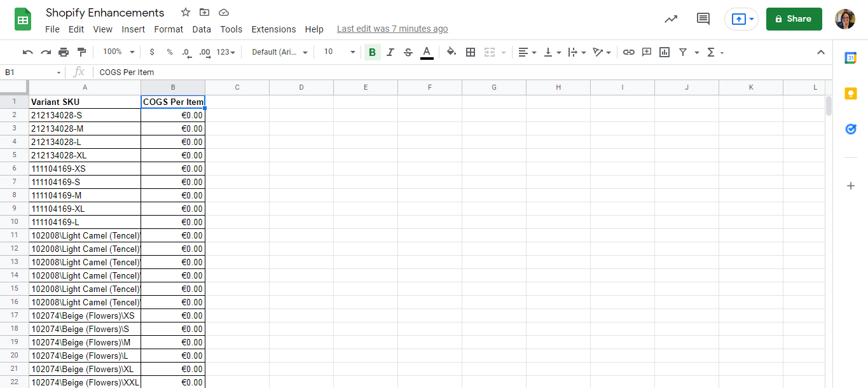Screen dimensions: 868x388
Task: Star the Shopify Enhancements document
Action: 185,13
